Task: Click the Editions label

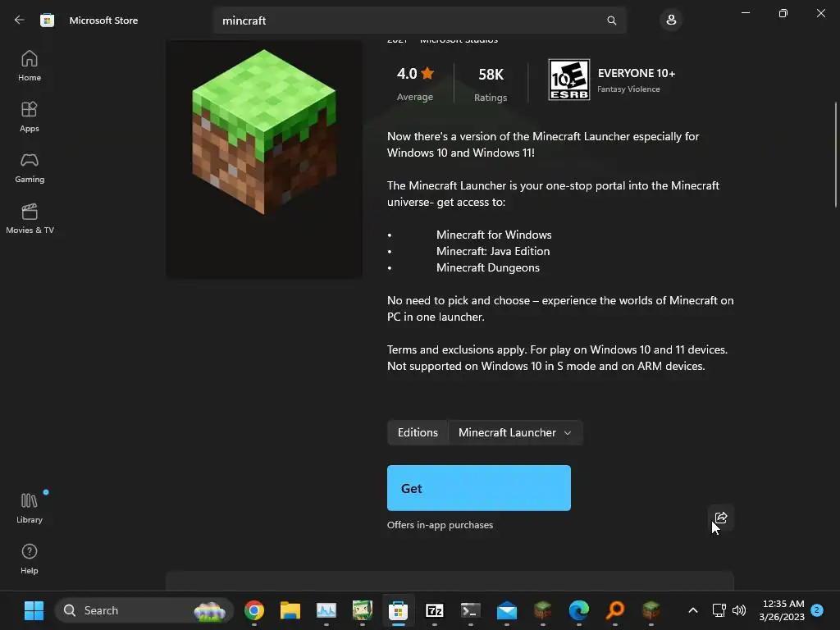Action: pyautogui.click(x=418, y=432)
